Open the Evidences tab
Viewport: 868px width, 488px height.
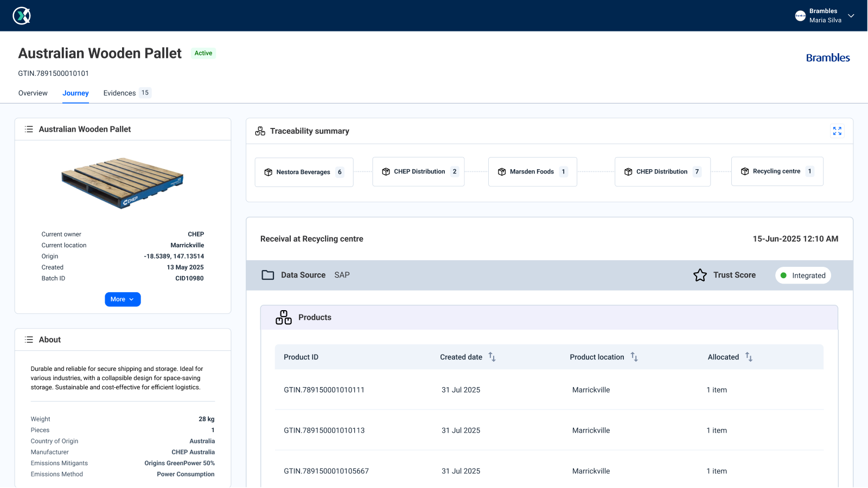pyautogui.click(x=119, y=93)
